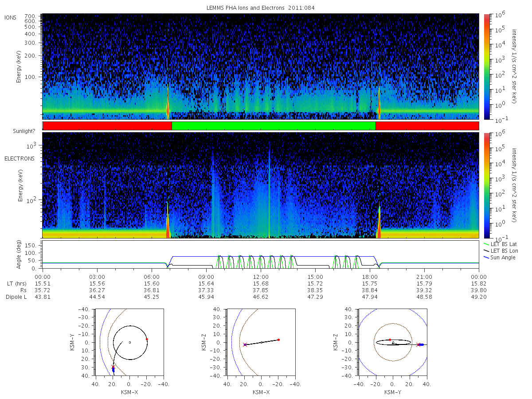532x399 pixels.
Task: Click the ions "intensity 1/(s cm^2 ster keV)" label
Action: (515, 66)
